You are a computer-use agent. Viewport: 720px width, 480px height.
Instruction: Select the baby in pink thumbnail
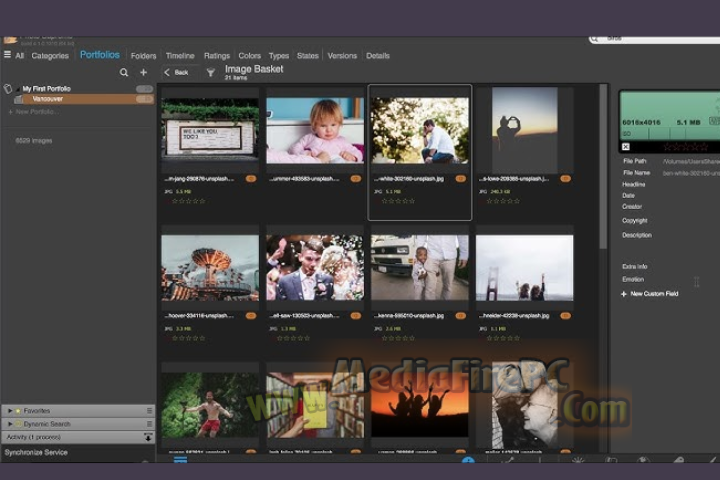(315, 130)
